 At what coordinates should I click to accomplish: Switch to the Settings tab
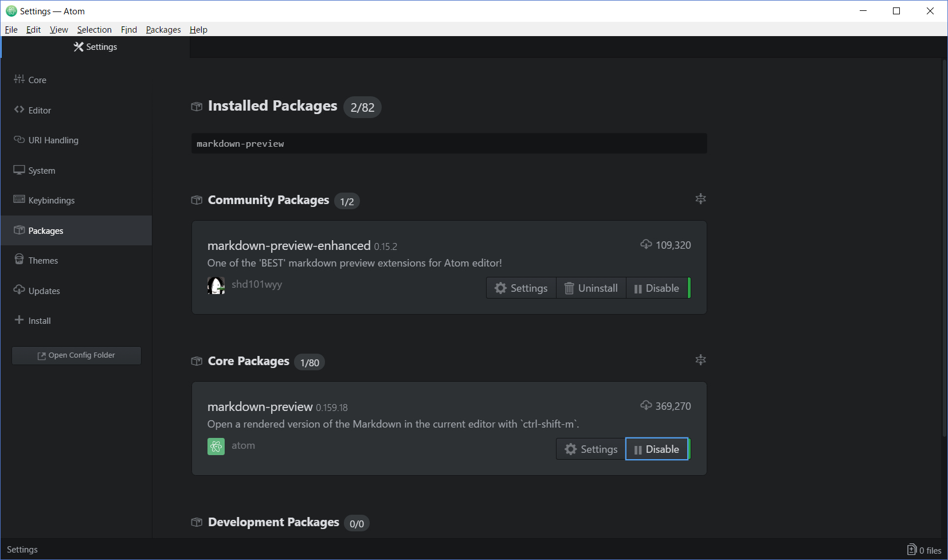pyautogui.click(x=95, y=46)
